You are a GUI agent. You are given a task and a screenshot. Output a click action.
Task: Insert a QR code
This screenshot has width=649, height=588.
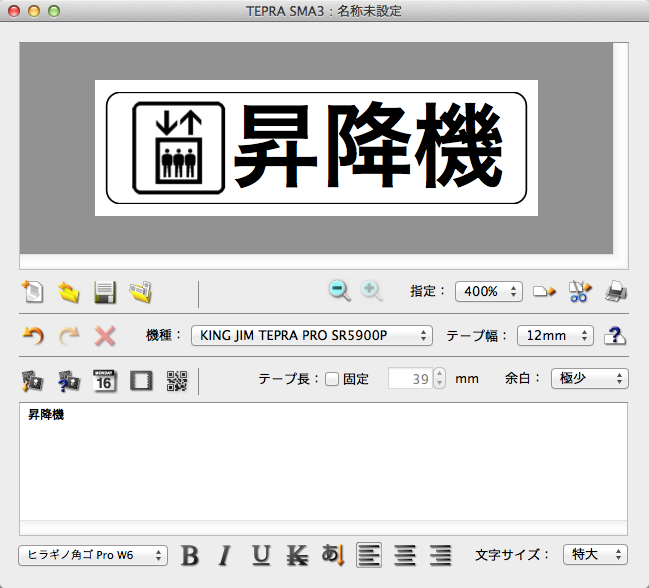click(x=177, y=381)
